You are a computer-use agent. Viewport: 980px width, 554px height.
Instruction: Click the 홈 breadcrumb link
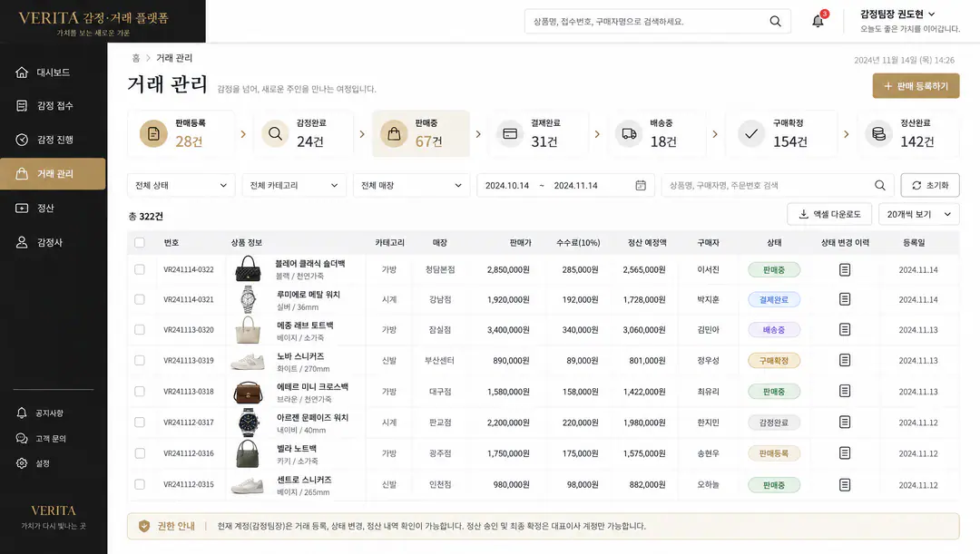click(135, 58)
